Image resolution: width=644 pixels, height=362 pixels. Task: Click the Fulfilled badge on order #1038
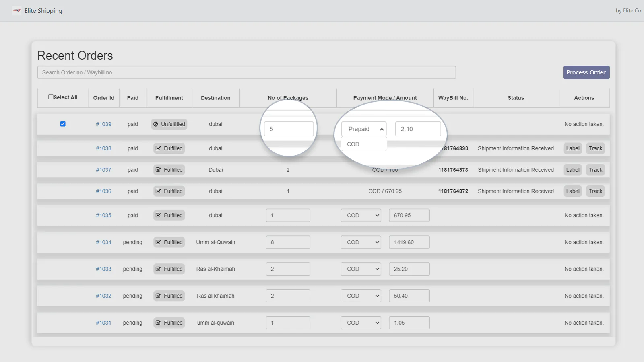click(x=169, y=148)
